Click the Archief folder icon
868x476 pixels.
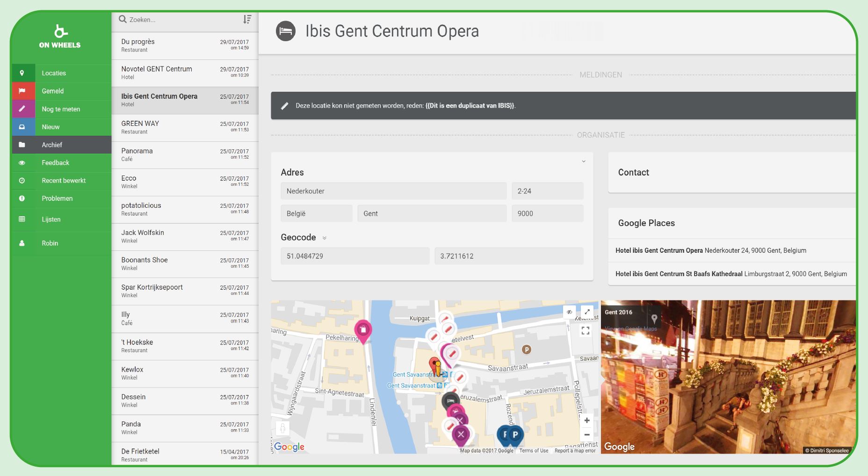point(22,145)
